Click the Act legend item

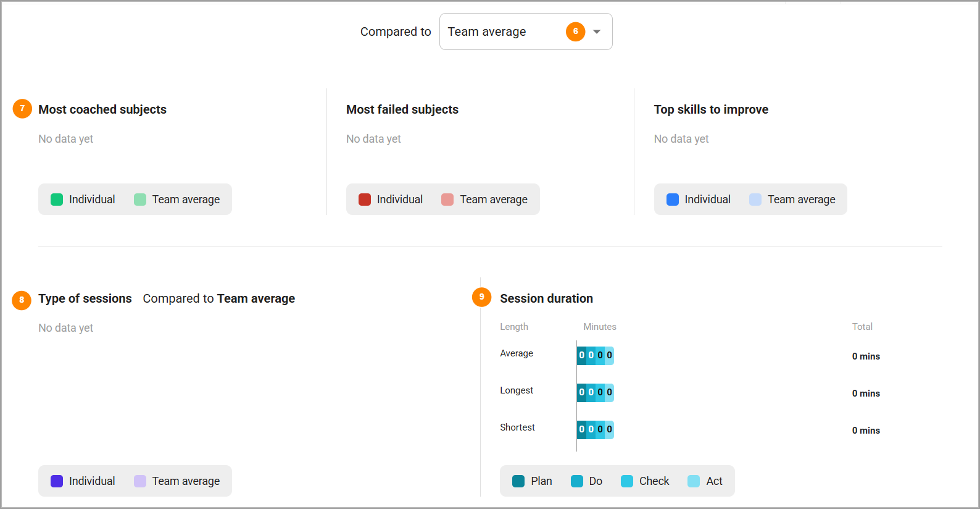[x=705, y=481]
